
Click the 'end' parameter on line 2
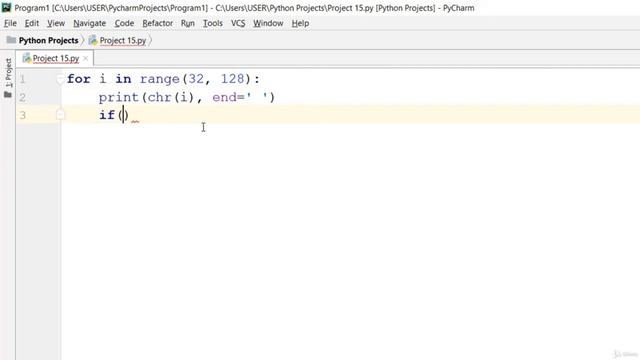click(x=224, y=98)
